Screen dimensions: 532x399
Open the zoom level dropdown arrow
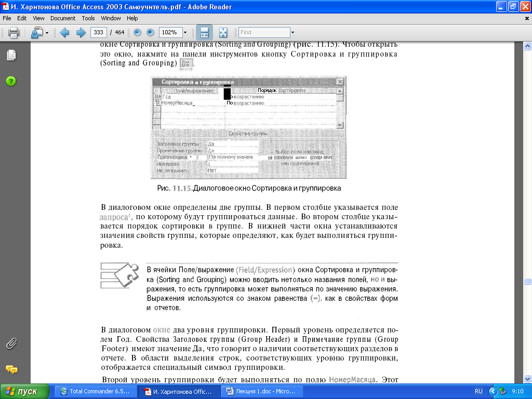[185, 33]
